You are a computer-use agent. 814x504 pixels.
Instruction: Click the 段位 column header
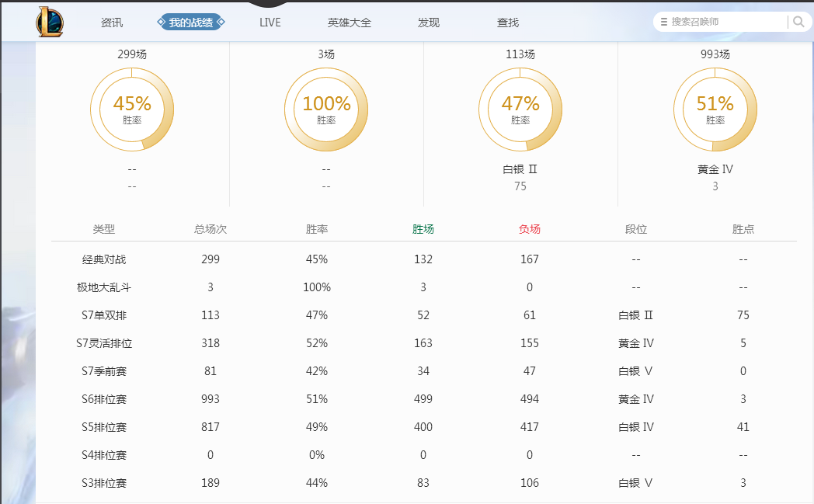[x=636, y=229]
